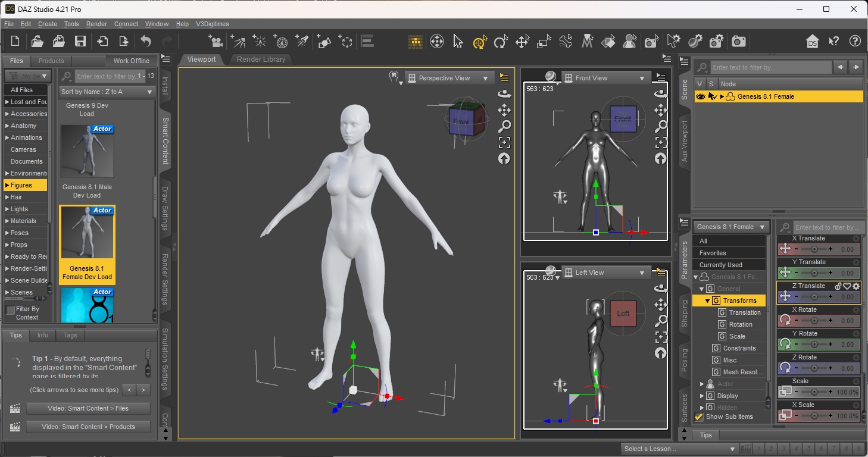This screenshot has width=868, height=457.
Task: Click the New Scene file icon
Action: (15, 42)
